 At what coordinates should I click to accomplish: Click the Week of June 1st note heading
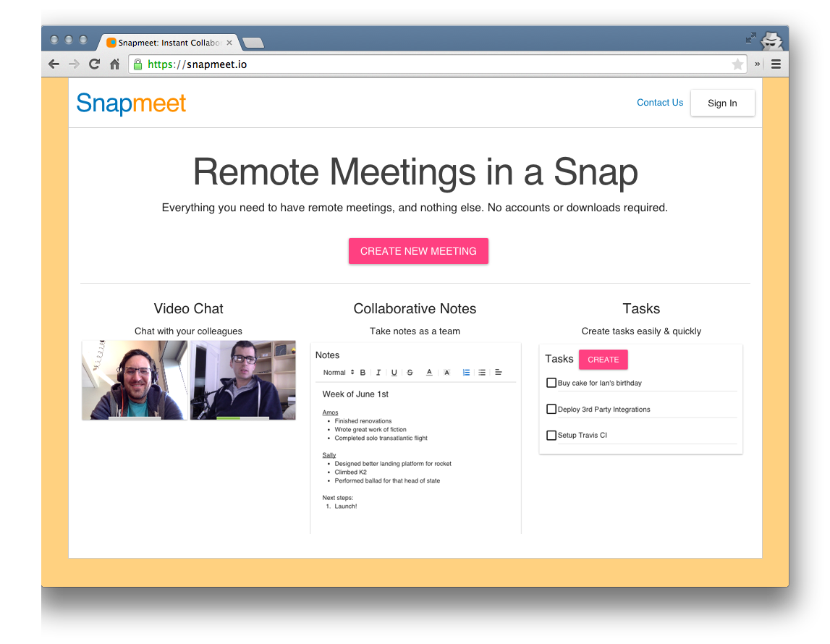355,394
